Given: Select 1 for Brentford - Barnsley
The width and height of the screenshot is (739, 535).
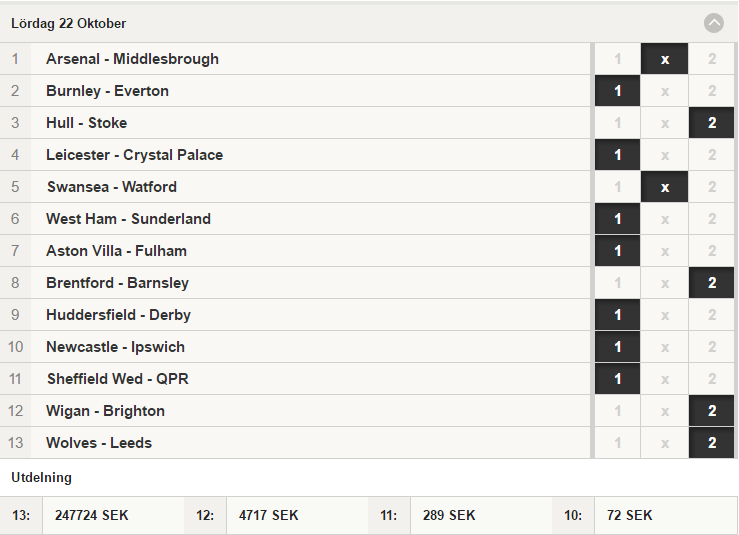Looking at the screenshot, I should click(617, 283).
